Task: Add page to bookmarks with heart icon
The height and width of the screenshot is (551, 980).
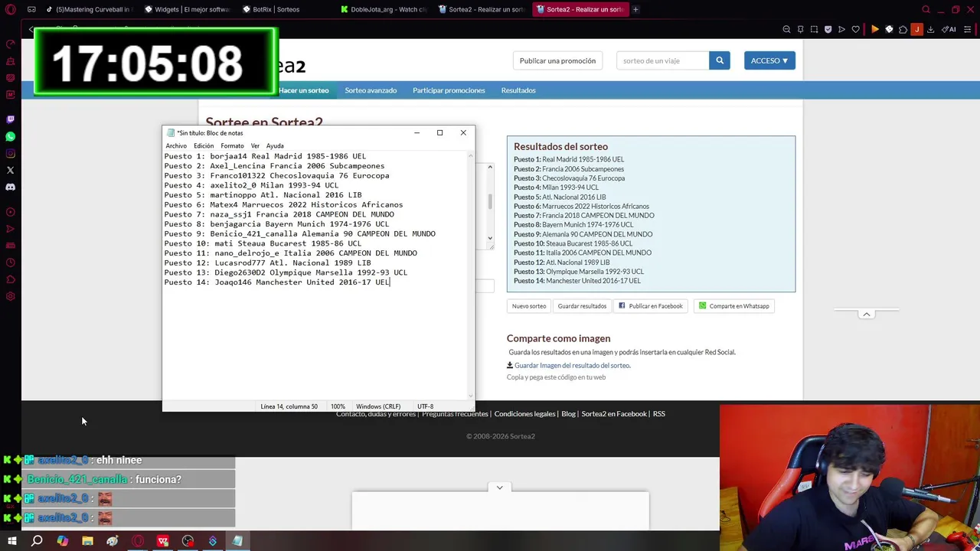Action: [855, 29]
